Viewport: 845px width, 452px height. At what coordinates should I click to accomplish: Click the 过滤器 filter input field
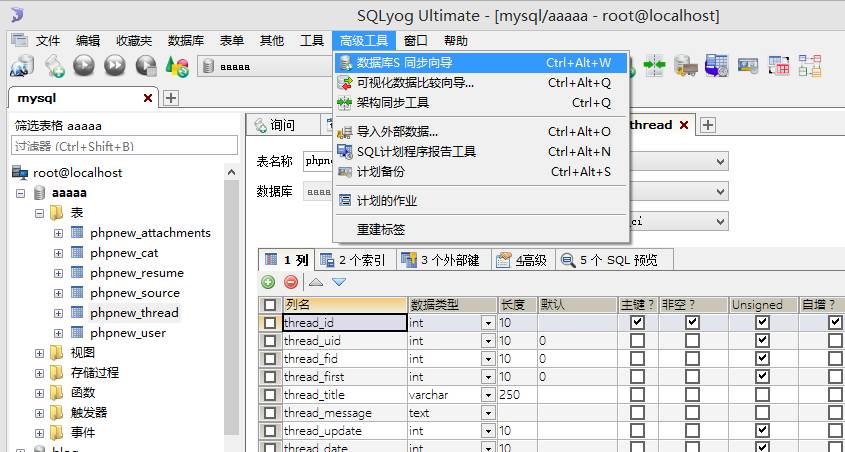pyautogui.click(x=124, y=145)
